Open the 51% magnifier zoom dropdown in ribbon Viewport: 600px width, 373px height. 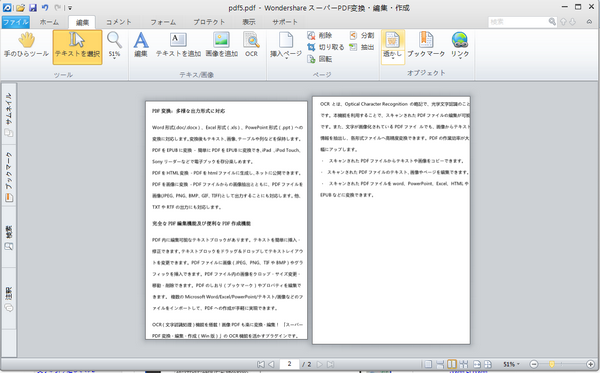(114, 45)
